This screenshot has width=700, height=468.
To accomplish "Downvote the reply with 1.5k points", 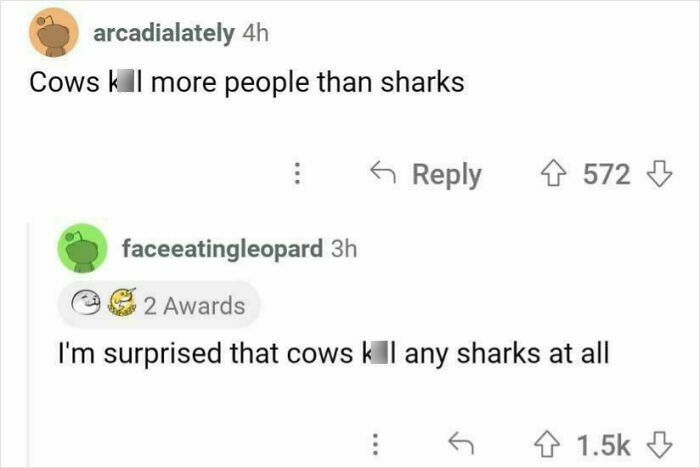I will coord(659,444).
